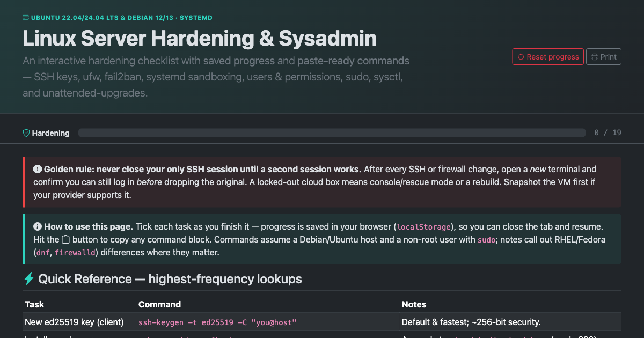Viewport: 644px width, 338px height.
Task: Click the 0 / 19 progress counter
Action: click(608, 133)
